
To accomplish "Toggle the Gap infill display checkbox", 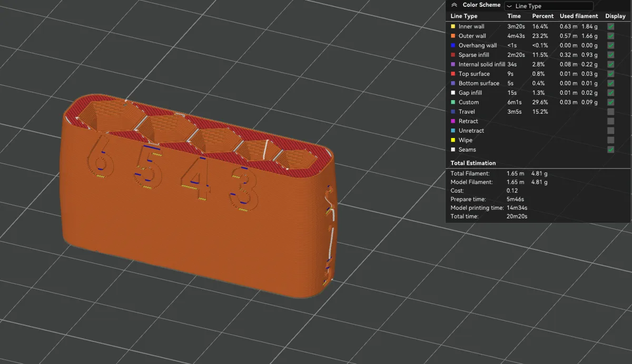I will [610, 93].
